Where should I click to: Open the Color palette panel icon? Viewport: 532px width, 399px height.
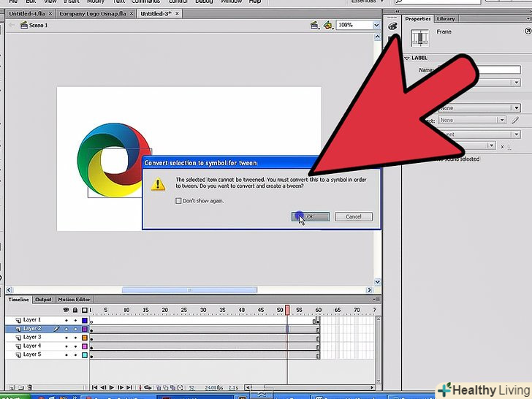(392, 26)
